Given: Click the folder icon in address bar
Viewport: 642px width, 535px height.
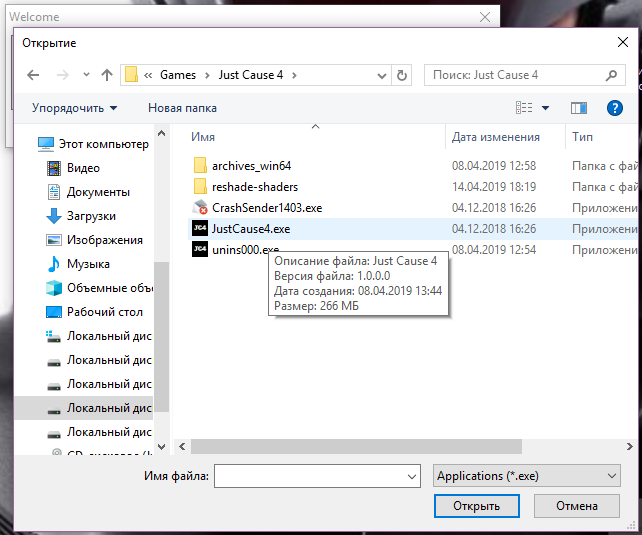Looking at the screenshot, I should (131, 75).
